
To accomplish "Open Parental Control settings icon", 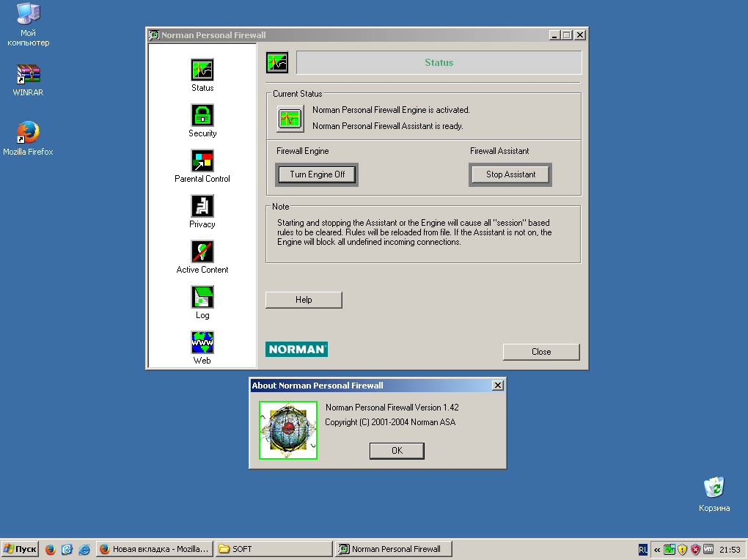I will coord(202,161).
